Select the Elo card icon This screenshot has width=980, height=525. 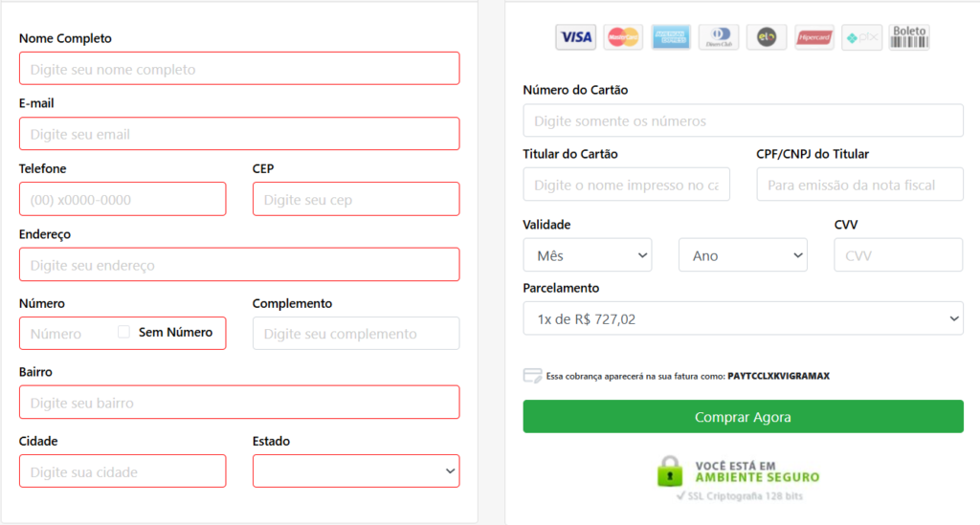pyautogui.click(x=767, y=37)
